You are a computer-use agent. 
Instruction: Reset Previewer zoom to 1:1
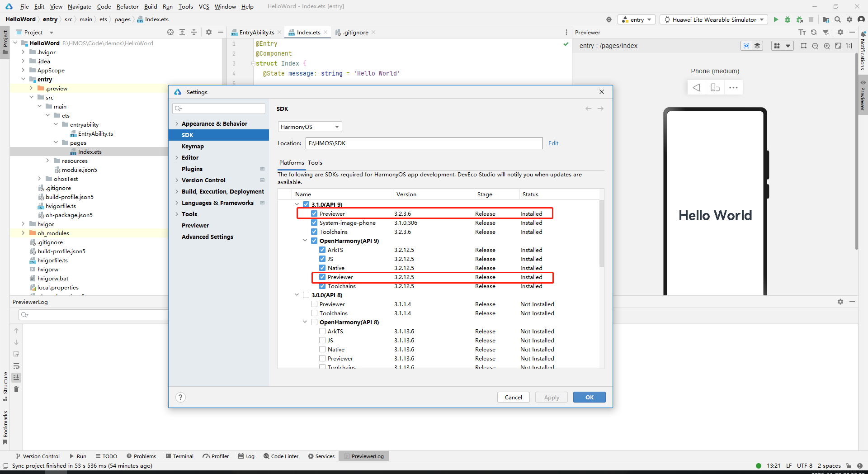pyautogui.click(x=849, y=46)
